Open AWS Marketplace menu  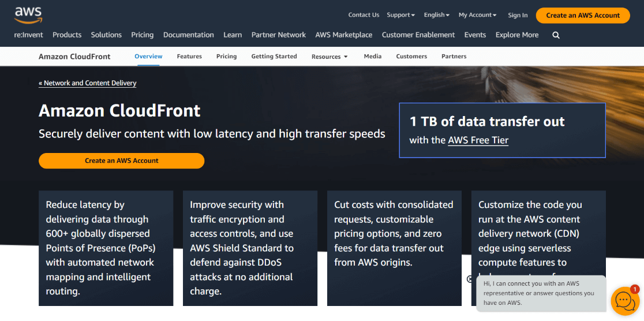(344, 35)
